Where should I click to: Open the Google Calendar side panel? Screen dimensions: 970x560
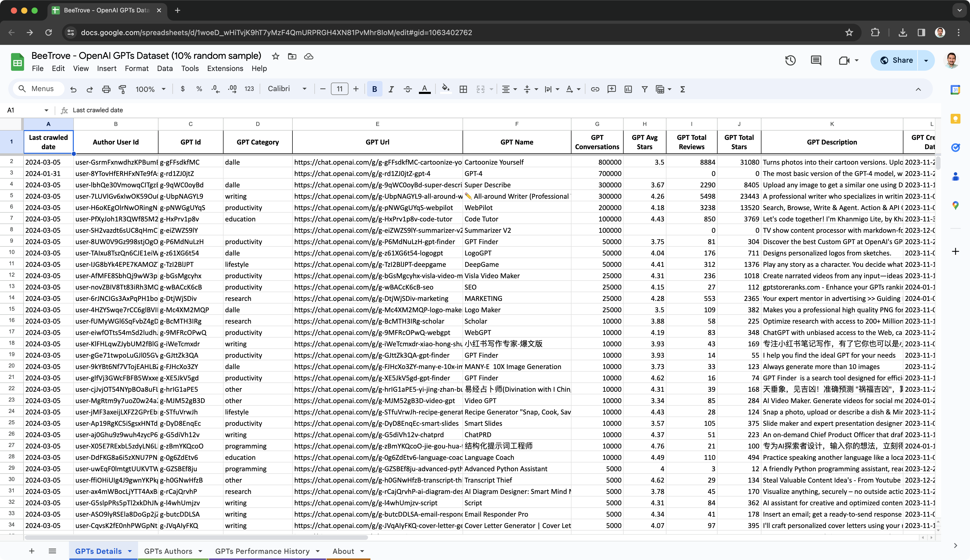click(955, 90)
